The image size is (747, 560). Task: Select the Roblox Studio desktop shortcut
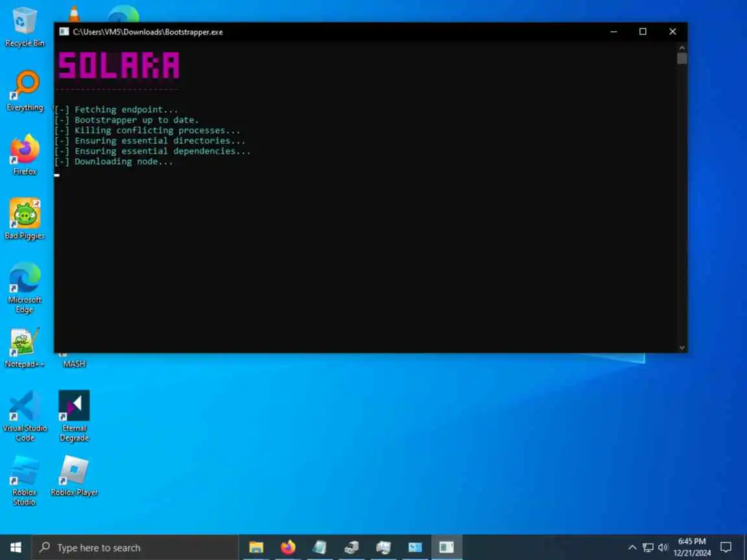[25, 480]
